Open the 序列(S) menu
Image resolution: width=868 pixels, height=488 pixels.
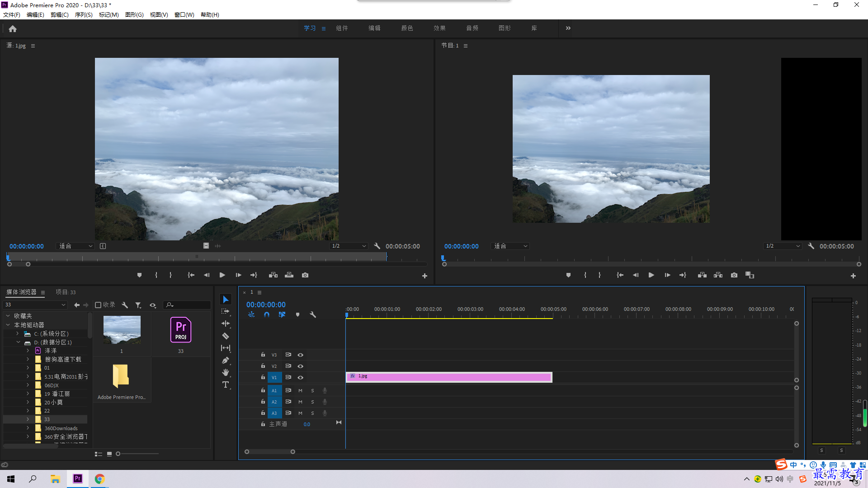coord(84,14)
